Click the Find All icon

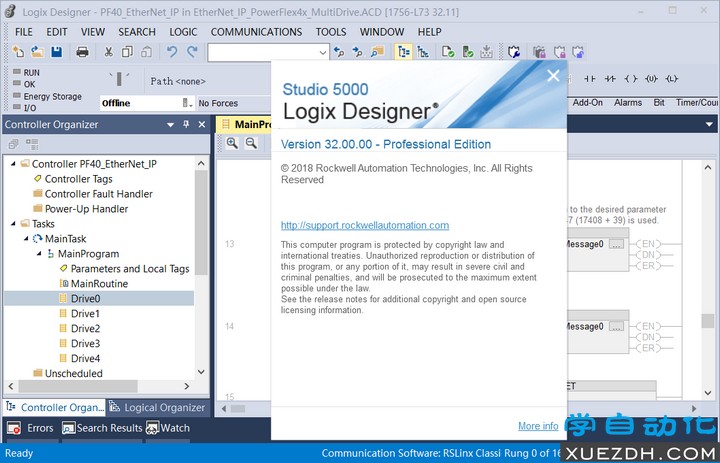pos(377,52)
